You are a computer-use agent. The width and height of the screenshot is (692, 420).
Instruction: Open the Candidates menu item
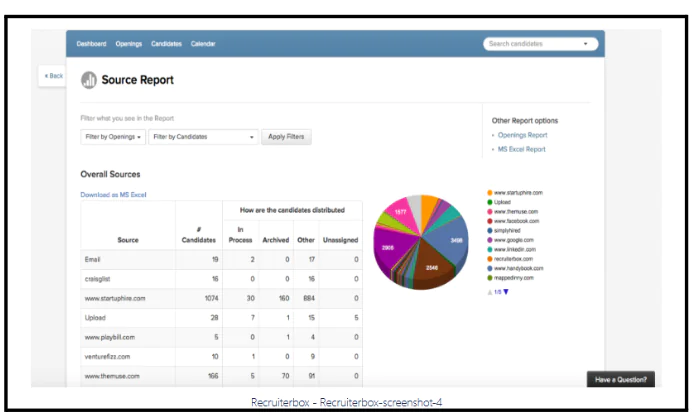click(166, 44)
